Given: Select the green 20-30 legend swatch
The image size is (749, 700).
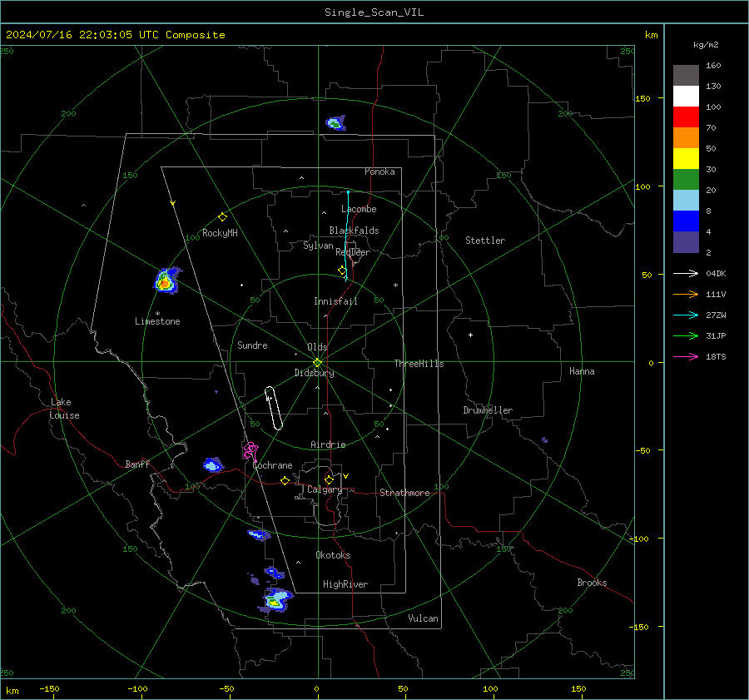Looking at the screenshot, I should (686, 180).
